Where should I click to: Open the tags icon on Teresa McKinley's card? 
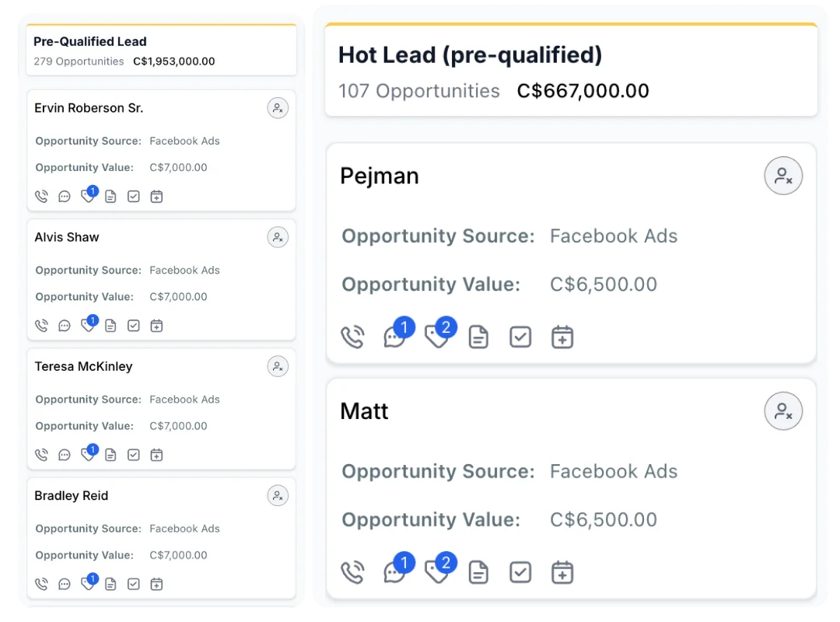point(87,455)
